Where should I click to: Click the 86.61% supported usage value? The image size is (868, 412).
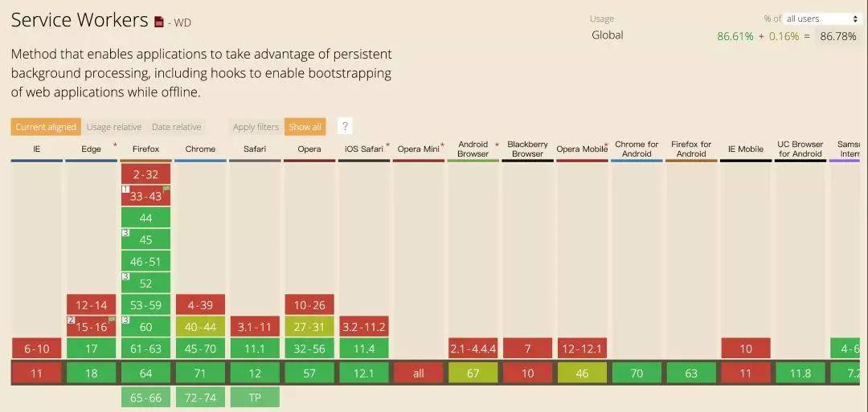(x=735, y=36)
